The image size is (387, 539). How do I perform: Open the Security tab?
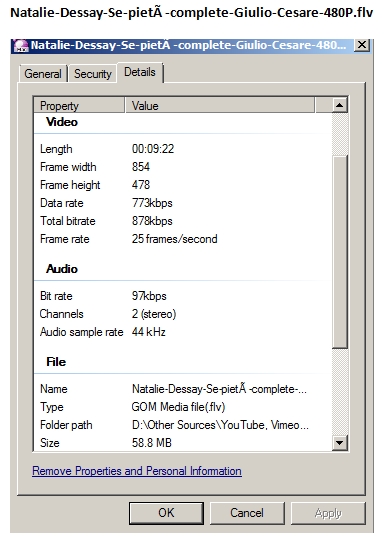[x=93, y=74]
